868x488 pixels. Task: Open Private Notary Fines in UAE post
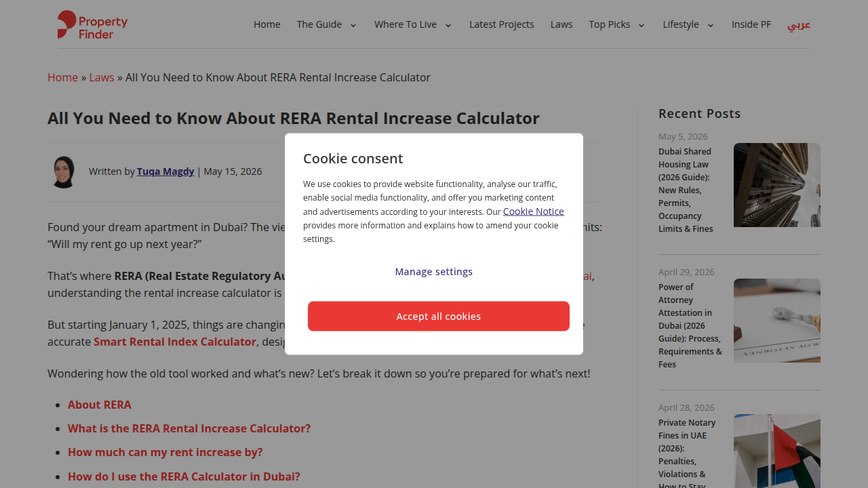point(687,452)
